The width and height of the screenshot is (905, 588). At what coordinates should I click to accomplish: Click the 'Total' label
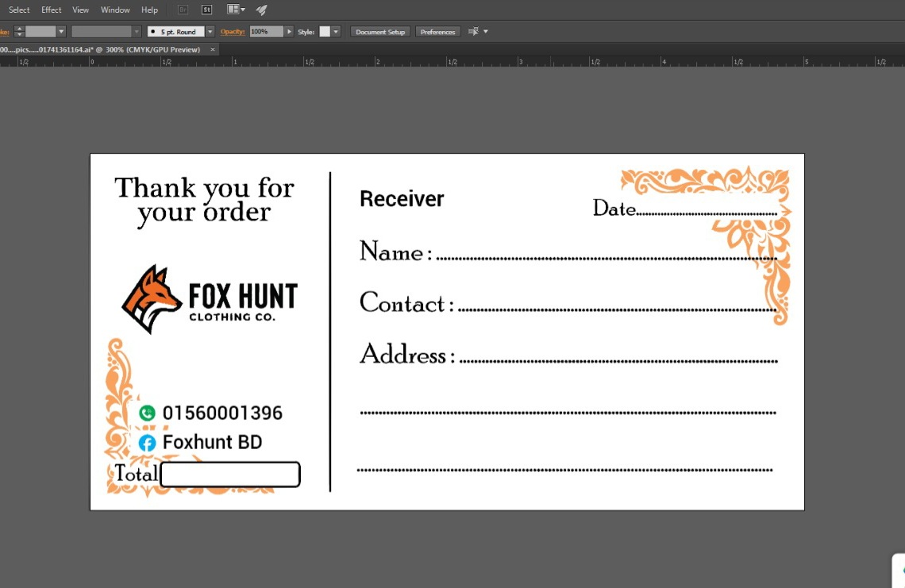tap(136, 473)
